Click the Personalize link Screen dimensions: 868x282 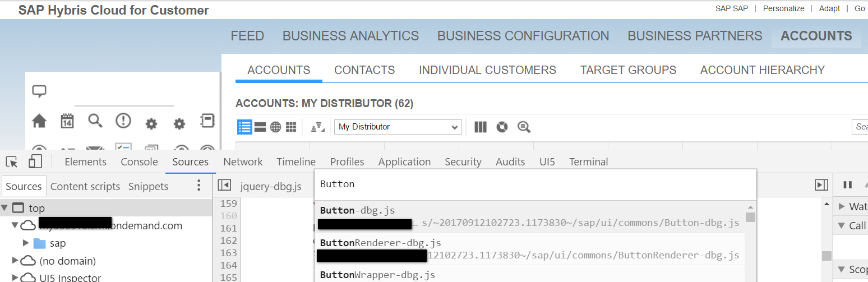coord(783,8)
